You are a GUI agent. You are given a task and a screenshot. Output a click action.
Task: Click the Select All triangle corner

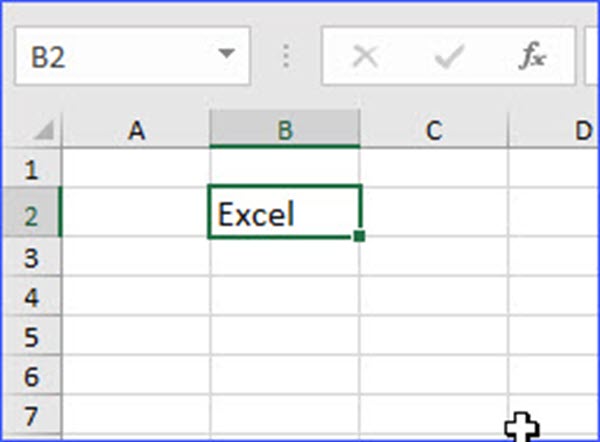pyautogui.click(x=44, y=130)
